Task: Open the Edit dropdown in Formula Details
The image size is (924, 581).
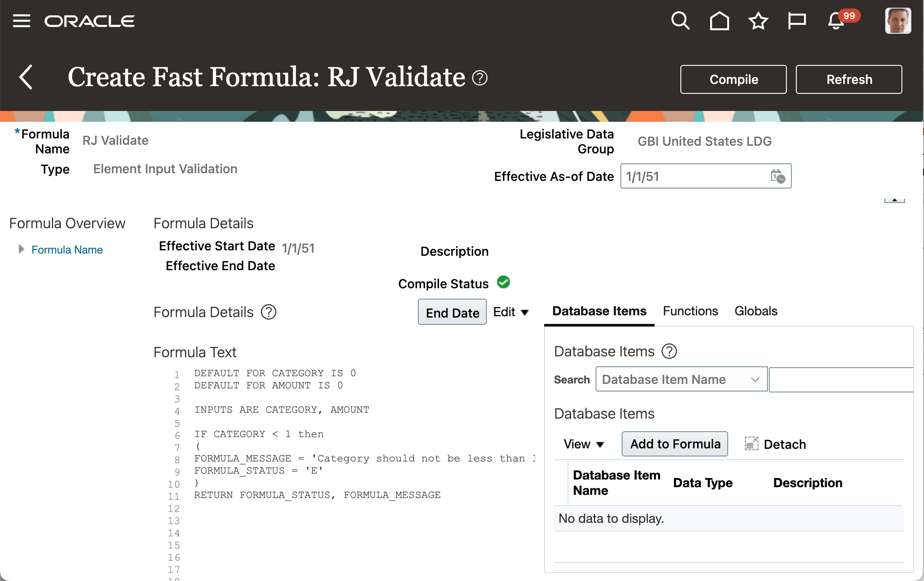Action: pos(511,312)
